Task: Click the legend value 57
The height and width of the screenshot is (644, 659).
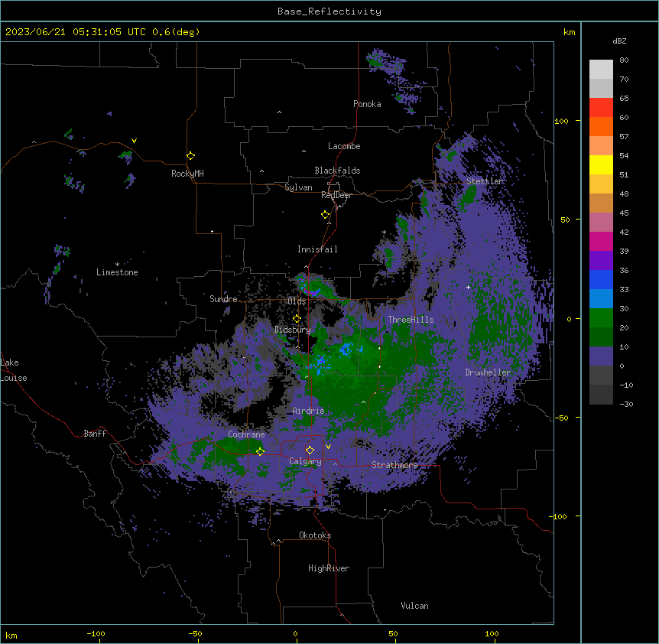Action: 624,136
